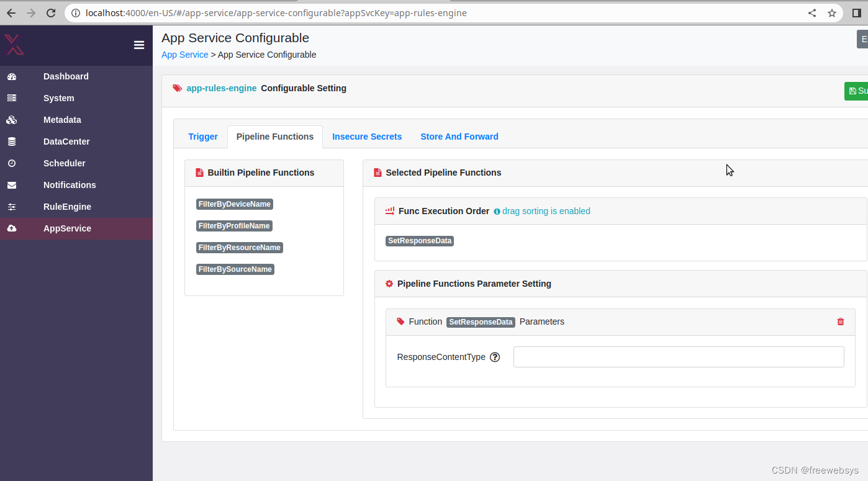868x481 pixels.
Task: Delete the SetResponseData function with the trash icon
Action: (x=841, y=321)
